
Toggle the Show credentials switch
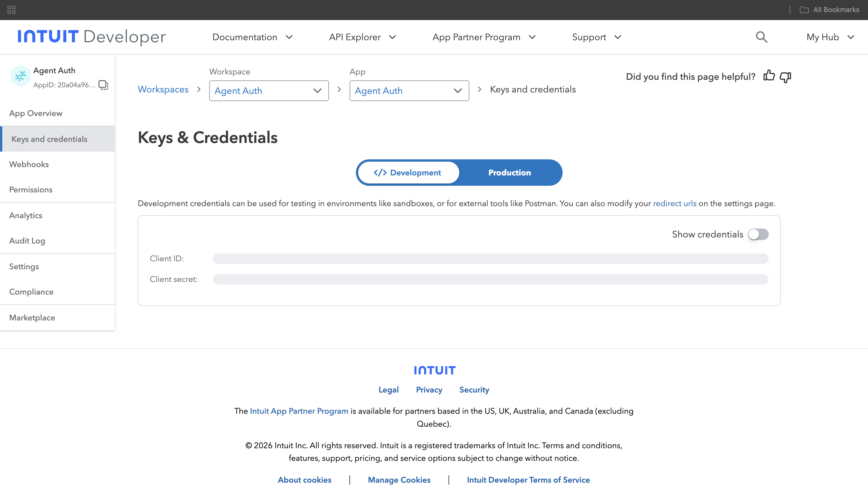click(758, 234)
